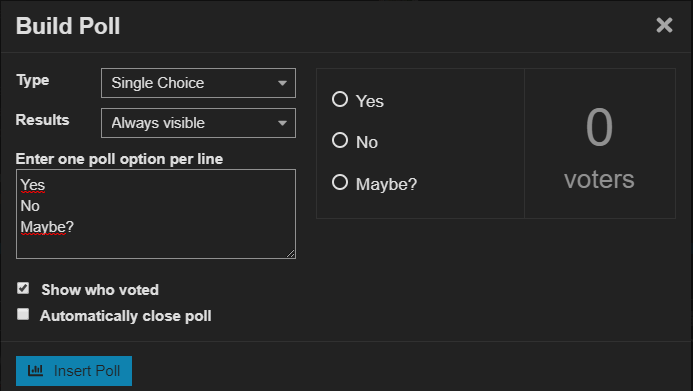Click the Insert Poll button

(x=74, y=371)
